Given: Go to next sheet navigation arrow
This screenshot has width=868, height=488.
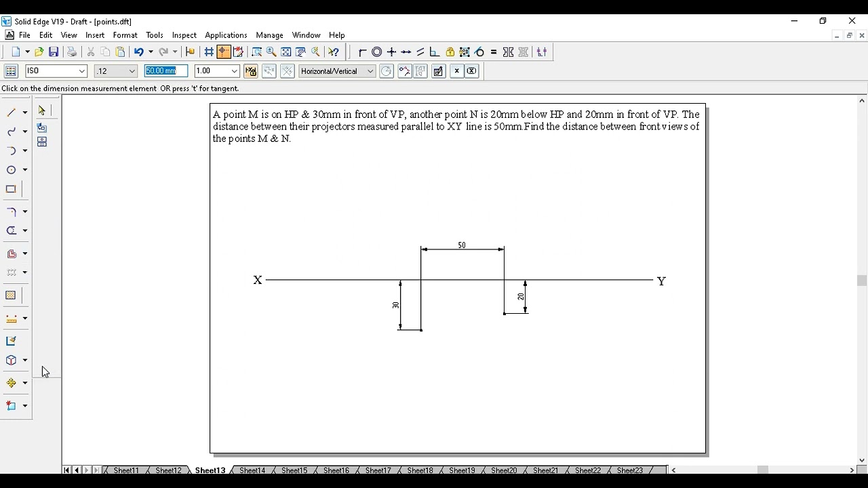Looking at the screenshot, I should point(87,470).
